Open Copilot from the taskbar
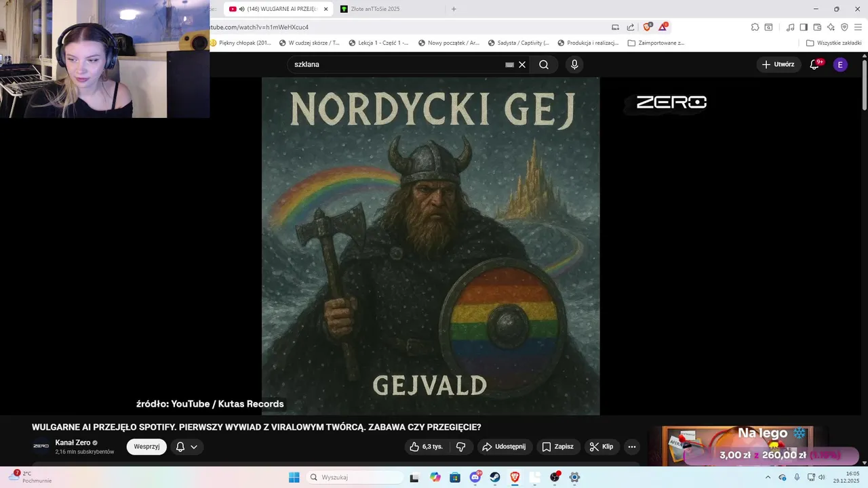868x488 pixels. 435,477
